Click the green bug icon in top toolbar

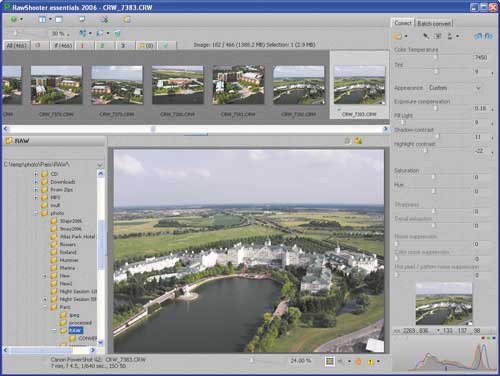[105, 20]
